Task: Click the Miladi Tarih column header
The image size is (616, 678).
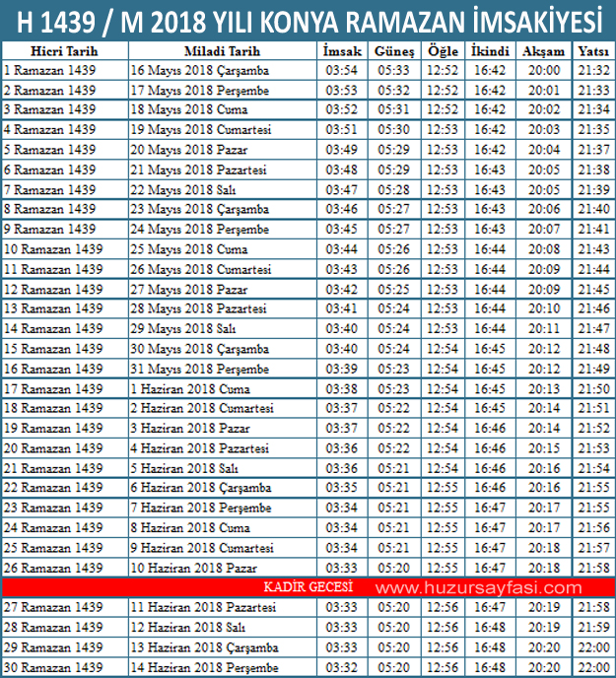Action: [x=222, y=50]
